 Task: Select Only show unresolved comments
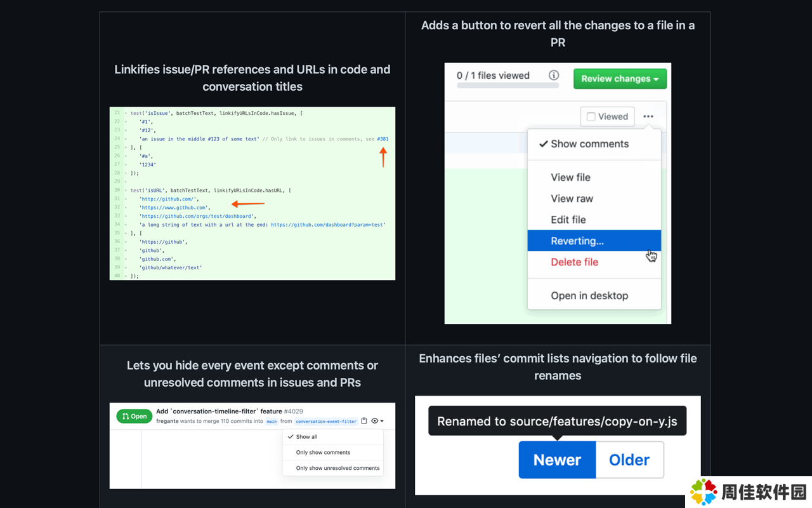pos(337,468)
